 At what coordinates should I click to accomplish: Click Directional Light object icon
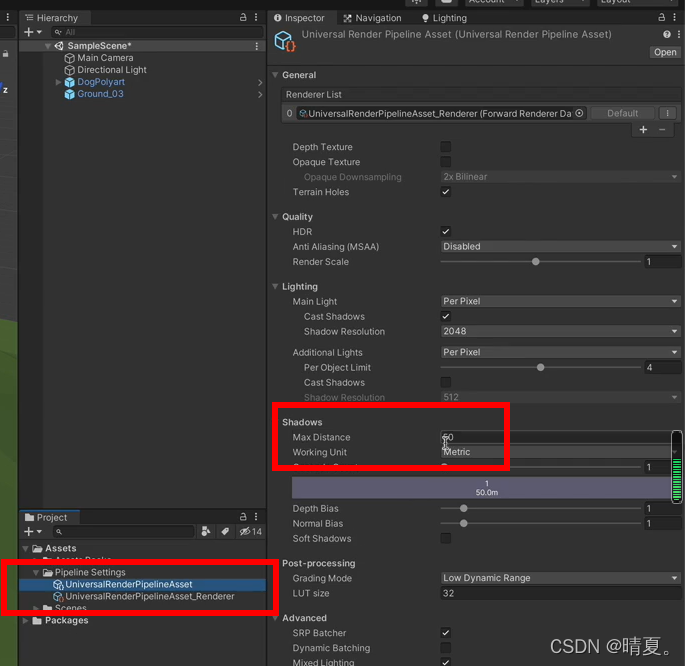(69, 70)
